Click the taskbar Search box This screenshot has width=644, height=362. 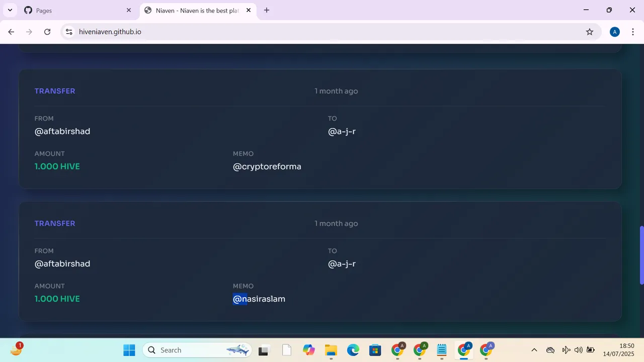tap(197, 350)
